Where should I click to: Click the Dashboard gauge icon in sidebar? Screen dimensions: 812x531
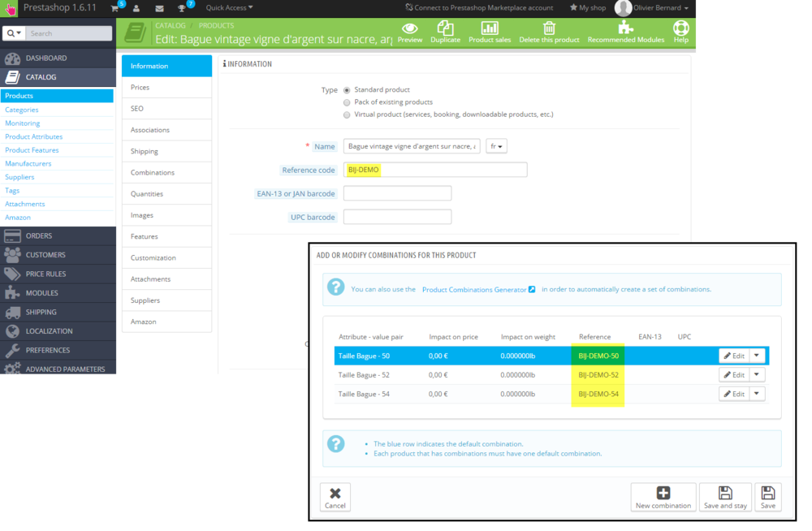tap(12, 58)
